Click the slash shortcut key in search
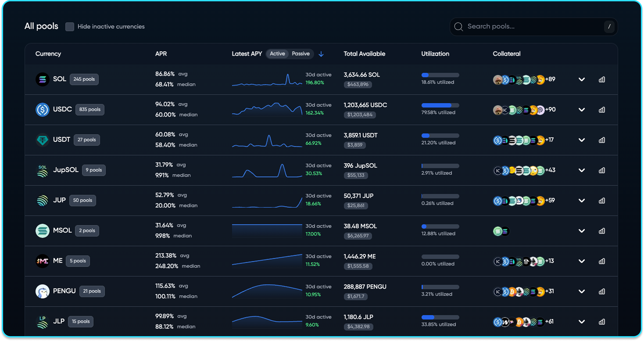The height and width of the screenshot is (341, 644). 609,27
